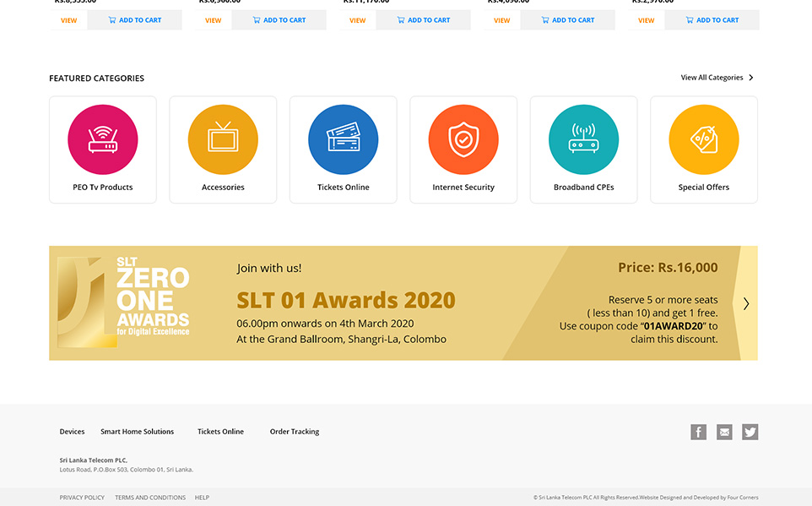The width and height of the screenshot is (812, 506).
Task: Expand View All Categories
Action: click(x=717, y=78)
